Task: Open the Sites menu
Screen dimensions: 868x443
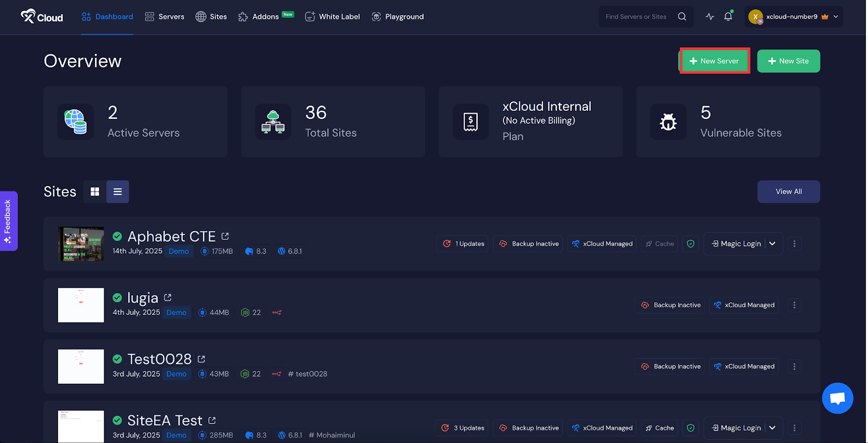Action: 212,17
